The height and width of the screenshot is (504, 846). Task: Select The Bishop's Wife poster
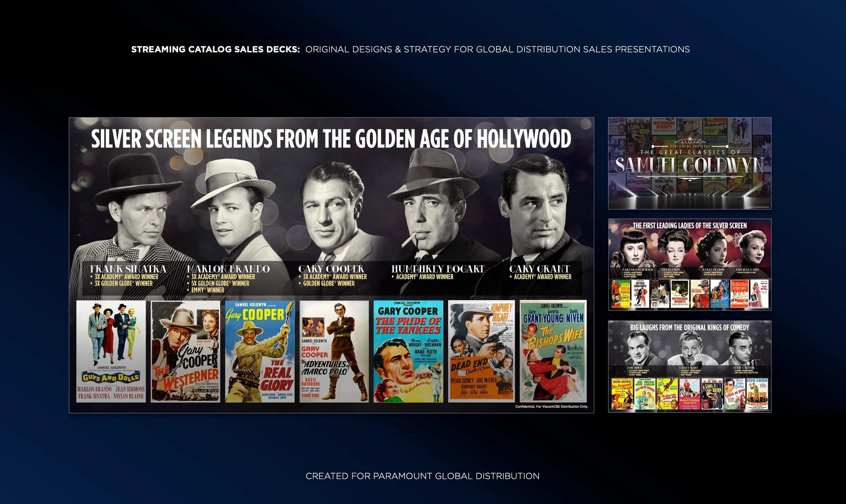553,351
